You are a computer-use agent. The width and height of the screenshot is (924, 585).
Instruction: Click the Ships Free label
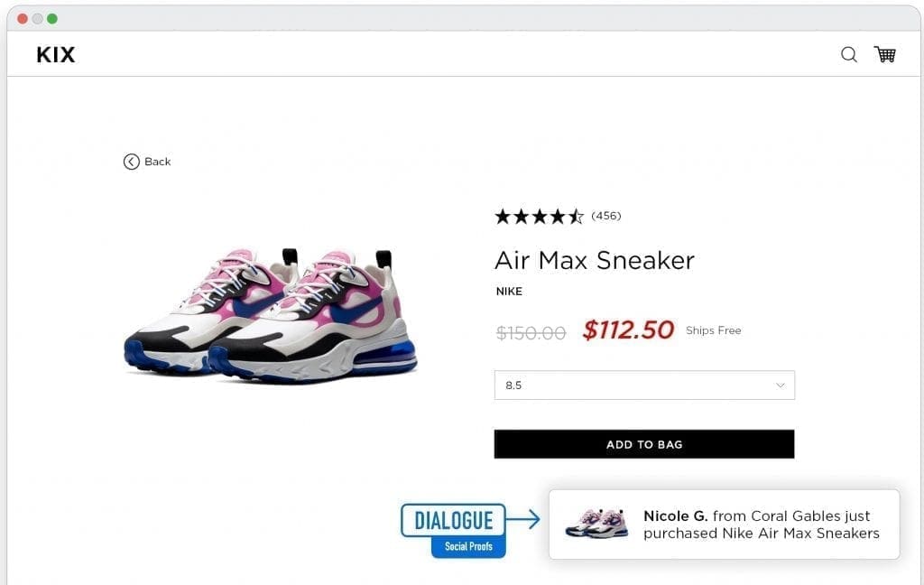[713, 330]
